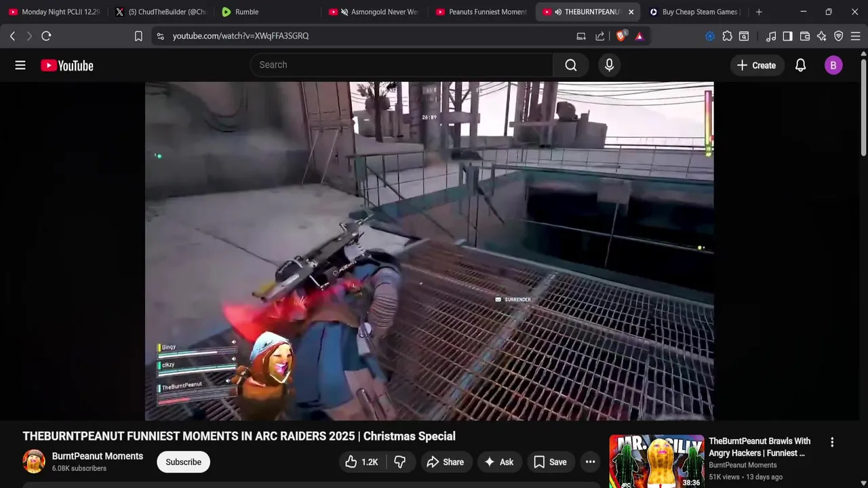The image size is (868, 488).
Task: Click the 51K views text
Action: pos(723,477)
